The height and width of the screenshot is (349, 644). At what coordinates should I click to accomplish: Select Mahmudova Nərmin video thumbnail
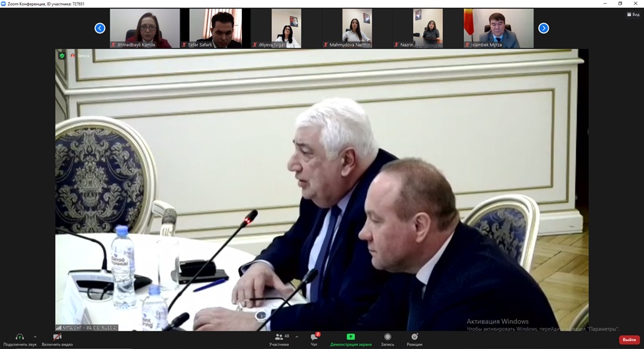point(357,28)
